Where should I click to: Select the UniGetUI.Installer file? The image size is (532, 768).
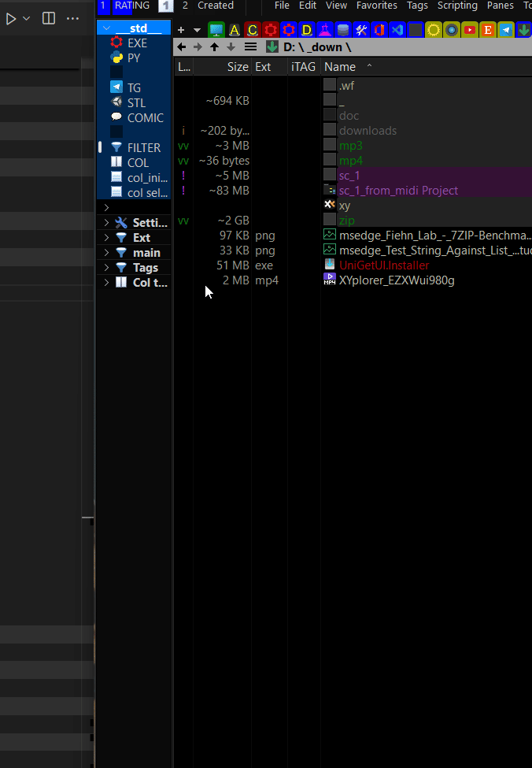pyautogui.click(x=384, y=265)
